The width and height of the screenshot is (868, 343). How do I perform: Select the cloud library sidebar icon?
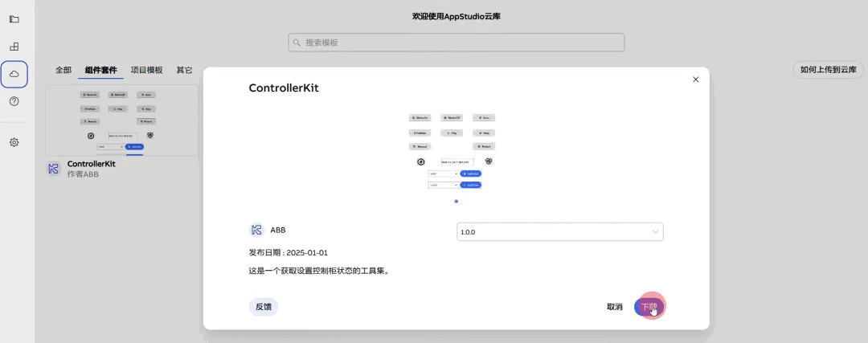click(x=14, y=74)
